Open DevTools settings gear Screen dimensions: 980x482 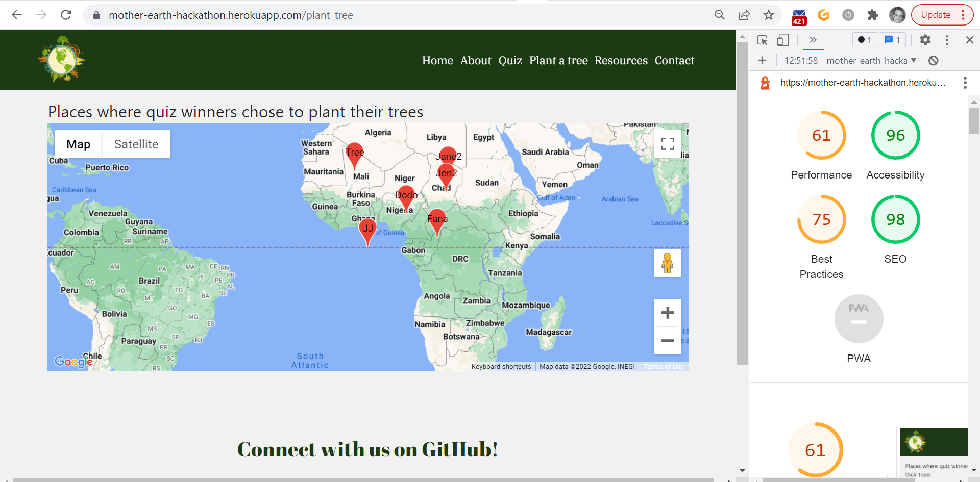pyautogui.click(x=925, y=40)
